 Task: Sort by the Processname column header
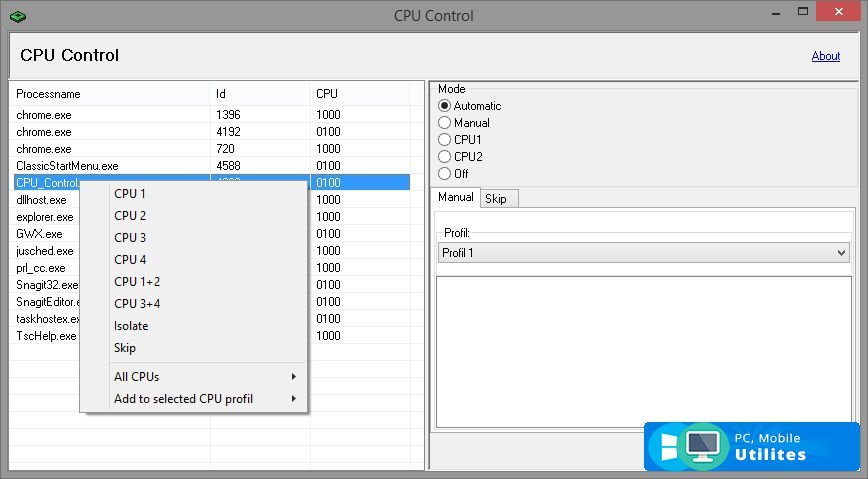click(x=110, y=94)
